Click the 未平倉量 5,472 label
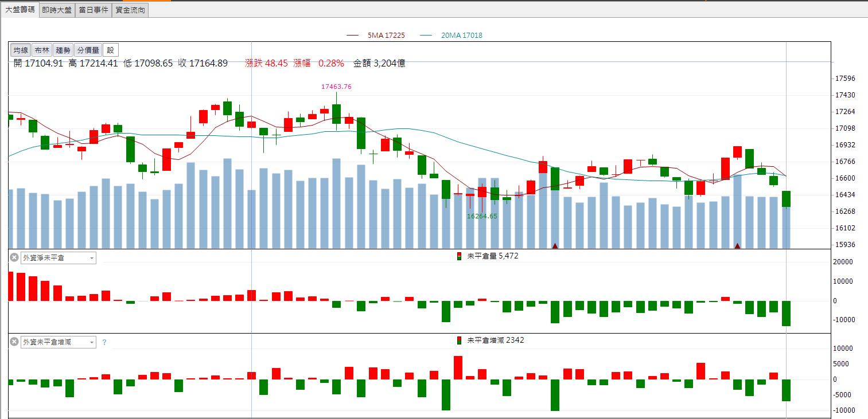This screenshot has height=419, width=868. [x=493, y=256]
